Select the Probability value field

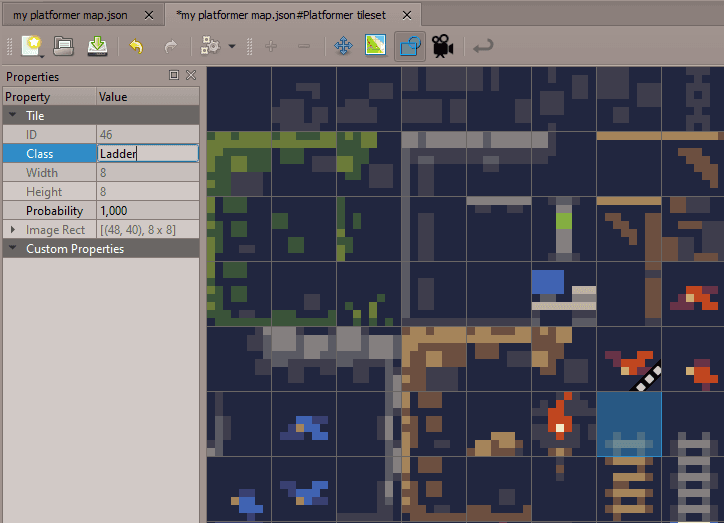click(x=147, y=211)
